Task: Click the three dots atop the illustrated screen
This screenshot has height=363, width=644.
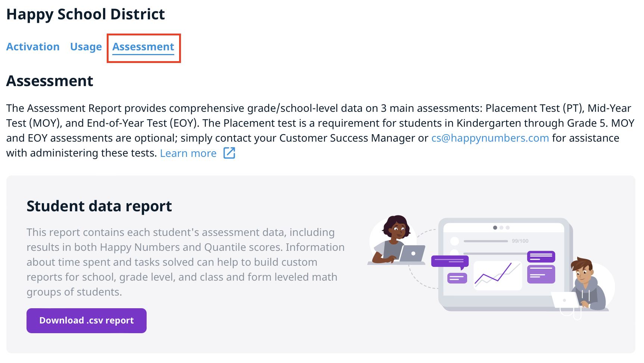Action: (501, 228)
